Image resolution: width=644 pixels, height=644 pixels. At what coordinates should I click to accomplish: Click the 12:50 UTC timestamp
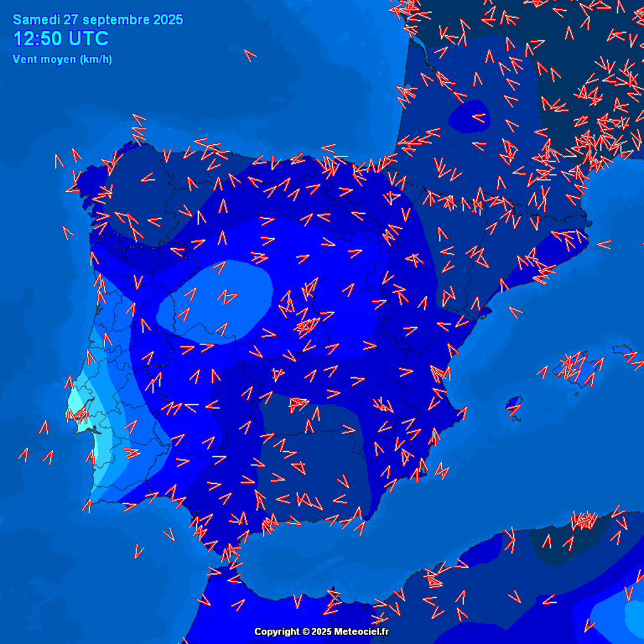click(x=61, y=39)
